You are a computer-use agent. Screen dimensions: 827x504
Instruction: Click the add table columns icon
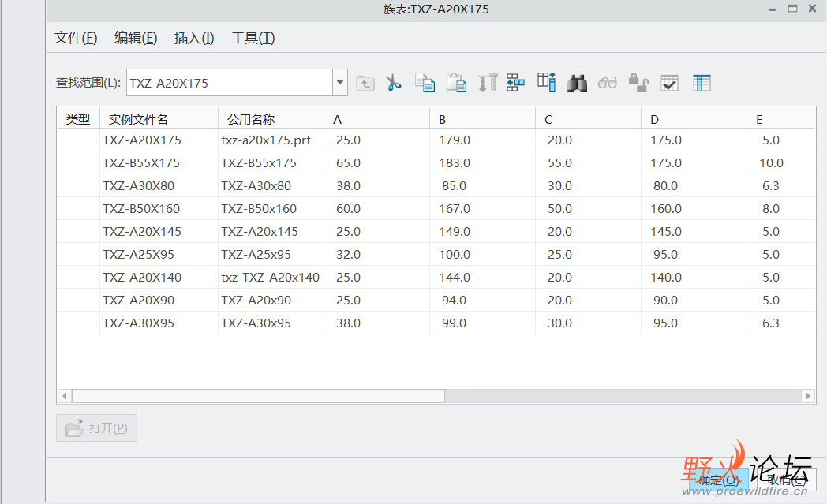pyautogui.click(x=546, y=82)
